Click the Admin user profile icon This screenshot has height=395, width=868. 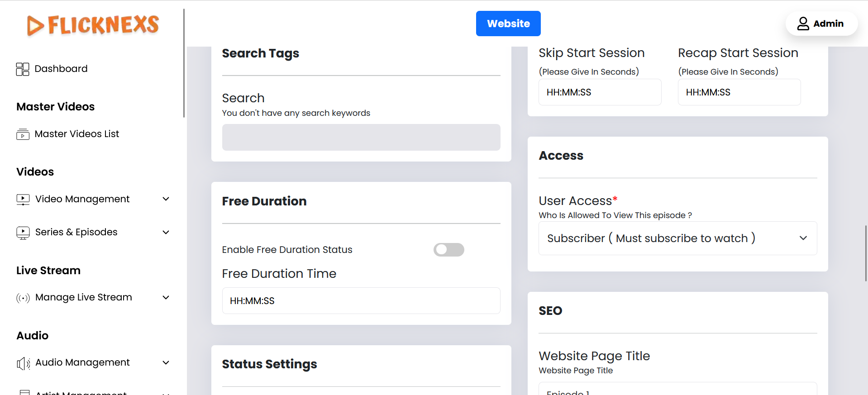pyautogui.click(x=803, y=24)
